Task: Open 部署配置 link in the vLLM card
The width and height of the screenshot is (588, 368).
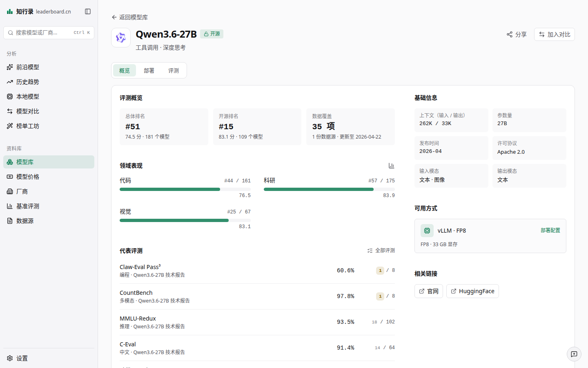Action: tap(550, 231)
